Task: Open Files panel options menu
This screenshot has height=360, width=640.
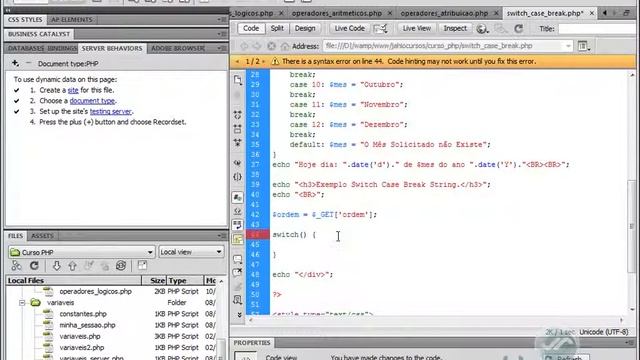Action: coord(222,236)
